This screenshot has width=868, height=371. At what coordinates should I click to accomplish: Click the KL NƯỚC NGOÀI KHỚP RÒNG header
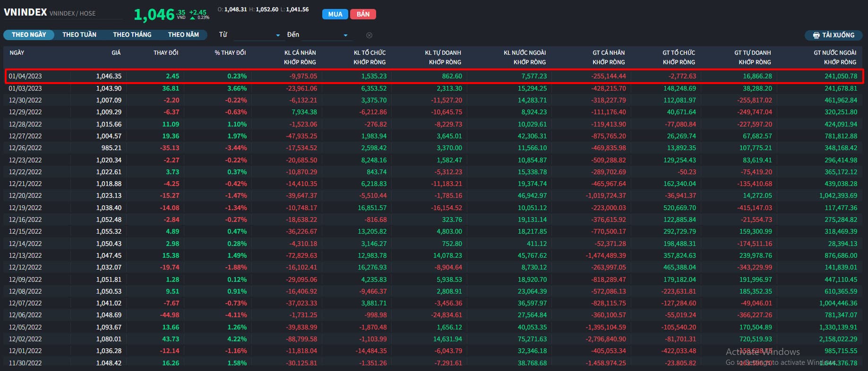[524, 57]
